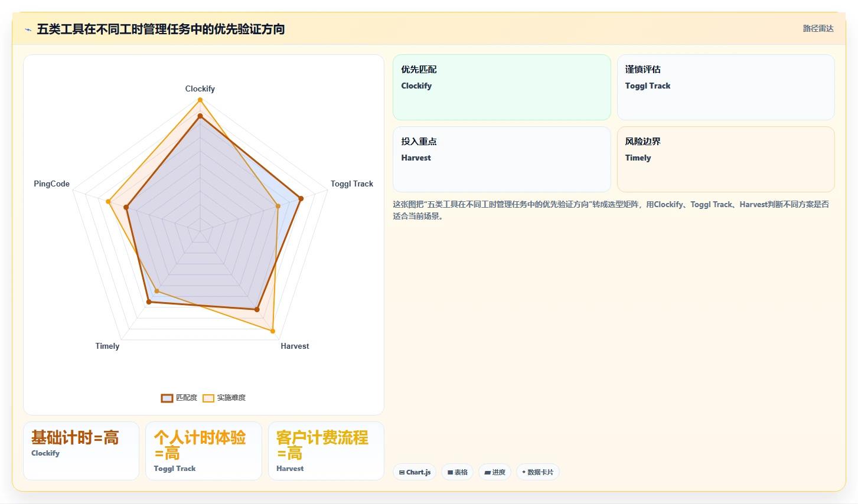Click the 数据卡片 tag chip
858x504 pixels.
click(538, 472)
